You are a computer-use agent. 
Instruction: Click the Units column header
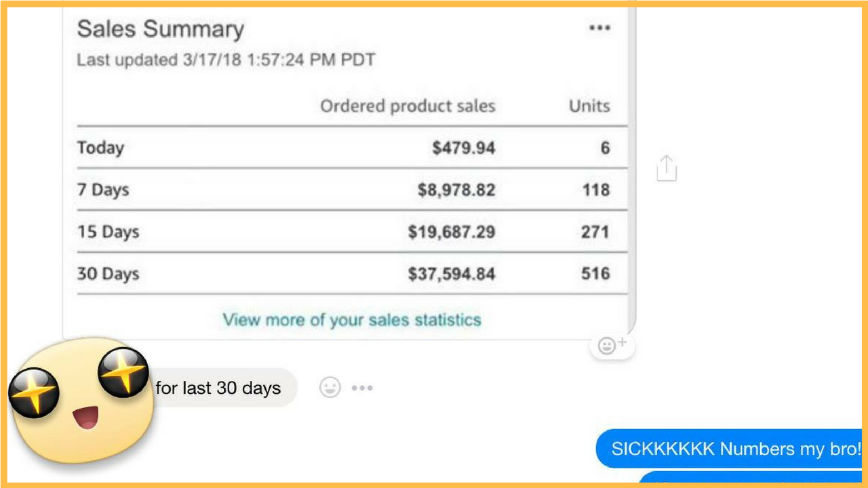point(589,106)
